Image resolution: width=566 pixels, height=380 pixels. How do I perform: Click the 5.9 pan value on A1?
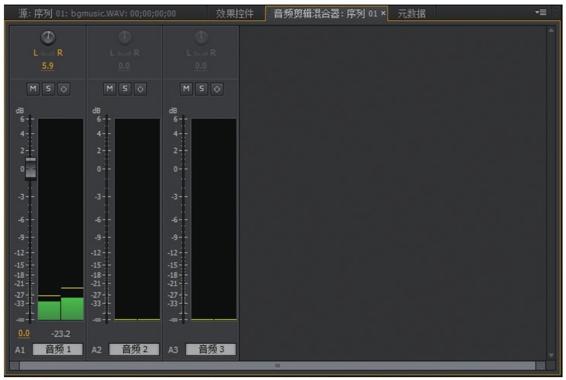[x=48, y=66]
